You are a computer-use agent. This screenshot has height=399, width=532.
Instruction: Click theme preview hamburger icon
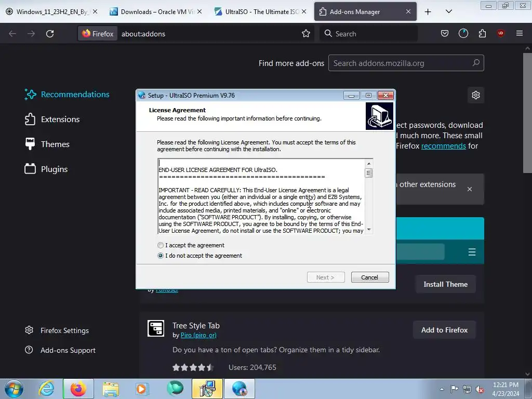[472, 252]
